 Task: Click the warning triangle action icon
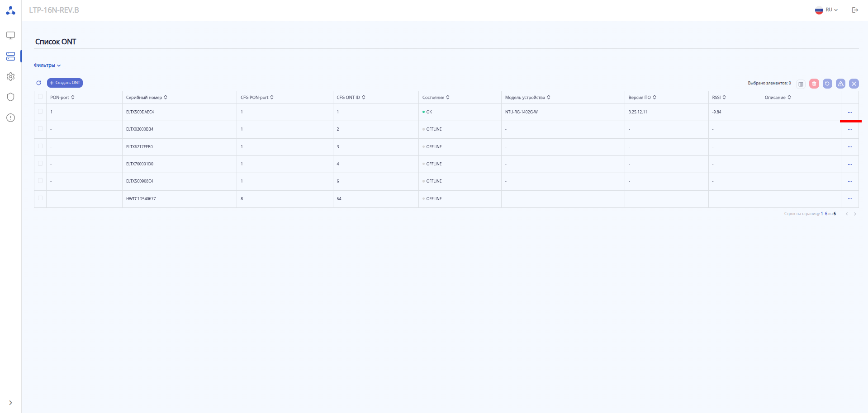840,84
